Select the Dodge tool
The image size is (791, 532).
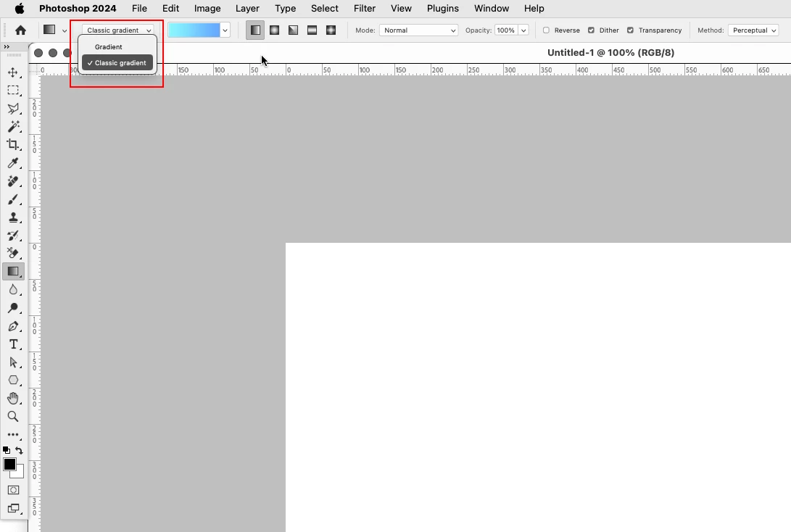coord(13,307)
